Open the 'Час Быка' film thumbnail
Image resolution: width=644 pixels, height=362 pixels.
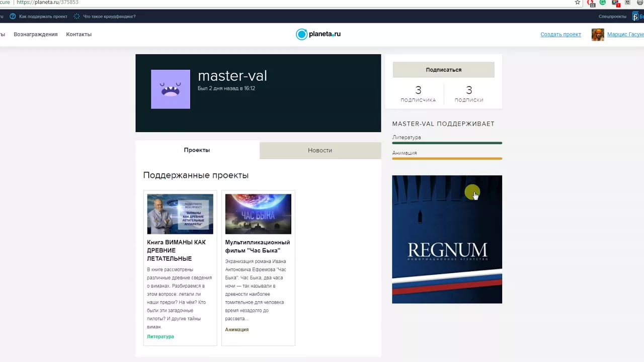(258, 214)
